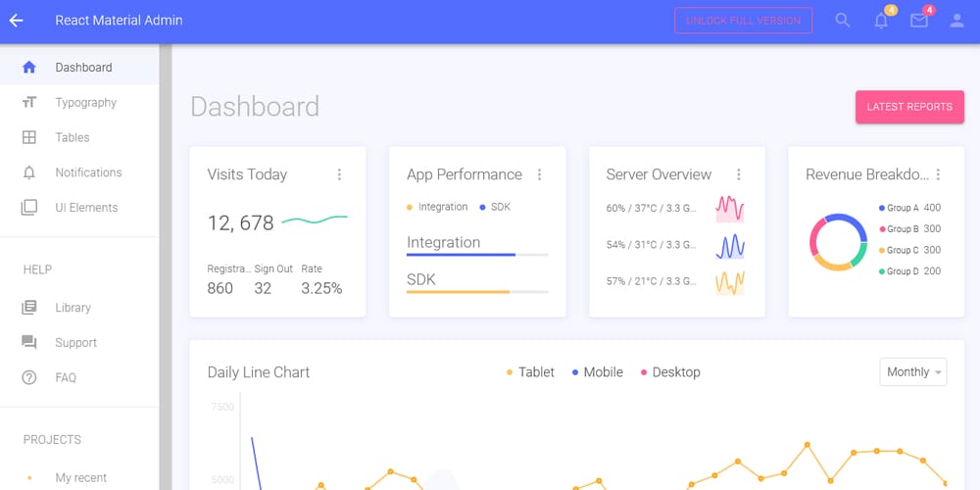The width and height of the screenshot is (980, 490).
Task: Click the Support chat icon in sidebar
Action: (x=28, y=342)
